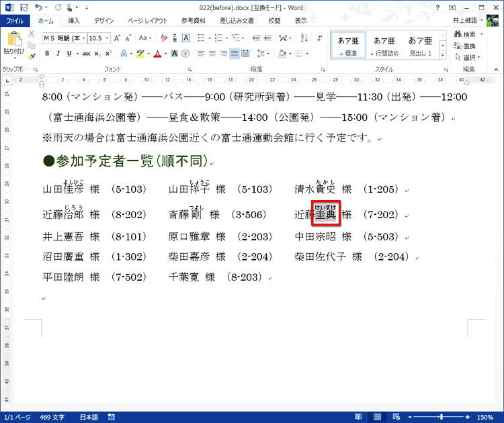Switch to the Design tab
This screenshot has width=504, height=423.
103,21
